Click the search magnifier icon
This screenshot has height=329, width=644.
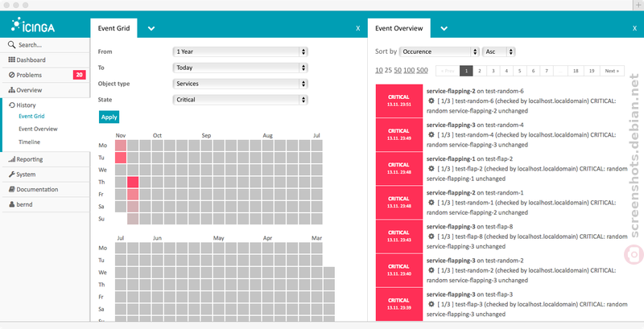coord(11,45)
